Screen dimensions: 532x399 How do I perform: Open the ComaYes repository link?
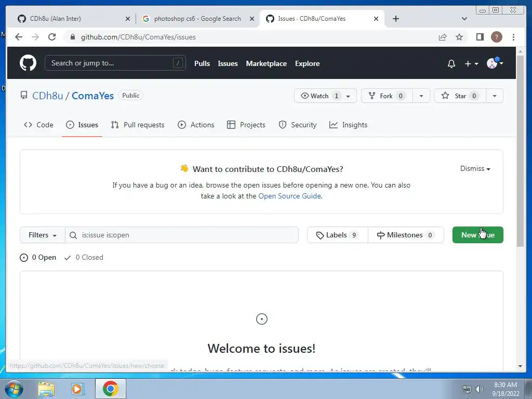[x=92, y=96]
